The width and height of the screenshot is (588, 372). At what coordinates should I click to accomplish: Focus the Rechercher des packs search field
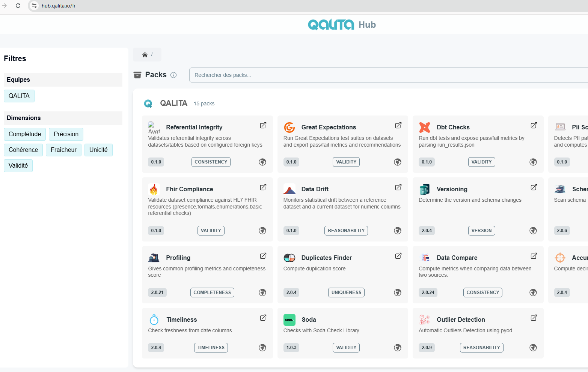tap(387, 75)
